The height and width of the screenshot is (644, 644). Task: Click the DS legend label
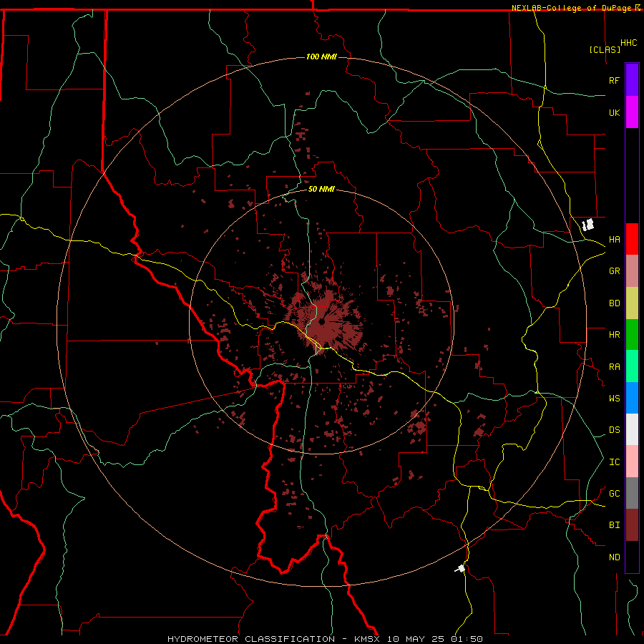[x=615, y=429]
